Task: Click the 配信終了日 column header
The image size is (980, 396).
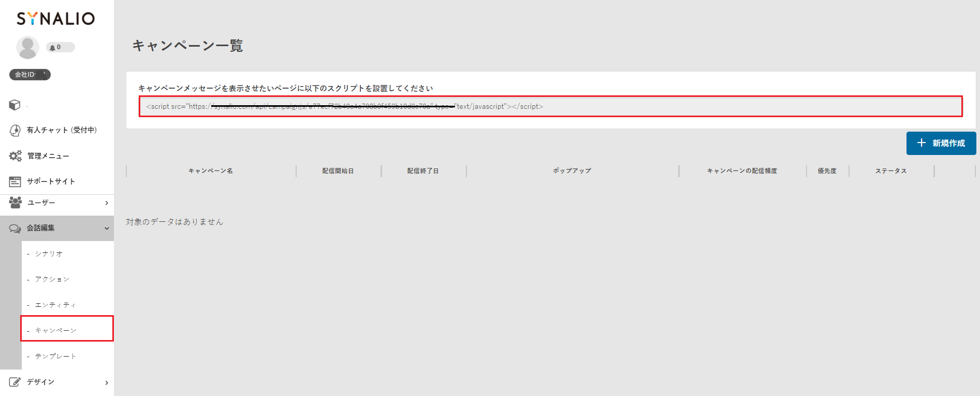Action: [423, 171]
